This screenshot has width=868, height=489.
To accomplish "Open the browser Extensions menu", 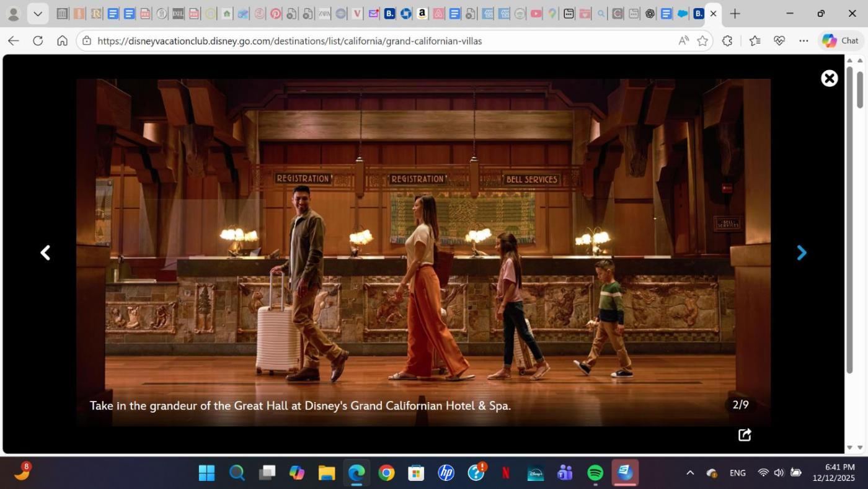I will 727,41.
